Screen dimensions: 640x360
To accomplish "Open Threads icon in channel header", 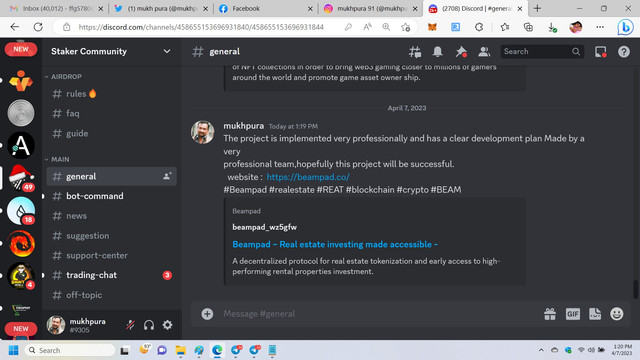I will (x=415, y=52).
